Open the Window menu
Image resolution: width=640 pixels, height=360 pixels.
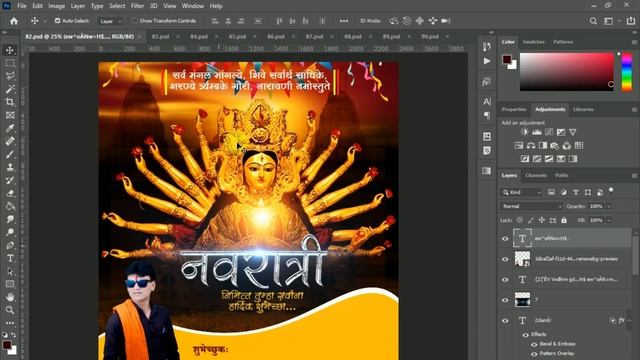click(193, 6)
